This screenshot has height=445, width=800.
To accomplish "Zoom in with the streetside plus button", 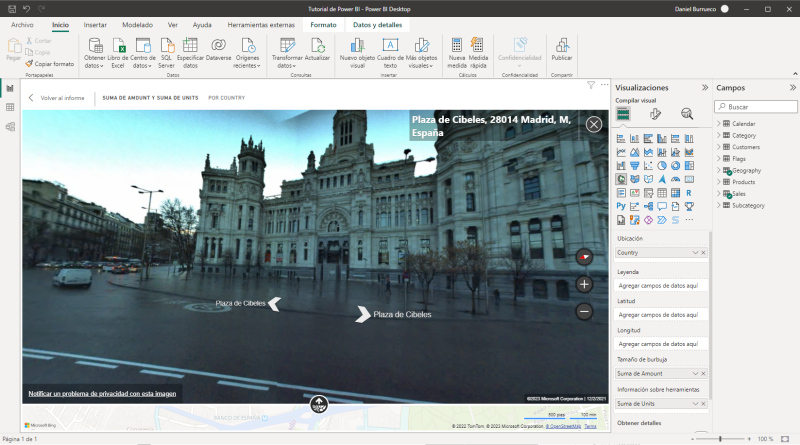I will (584, 284).
